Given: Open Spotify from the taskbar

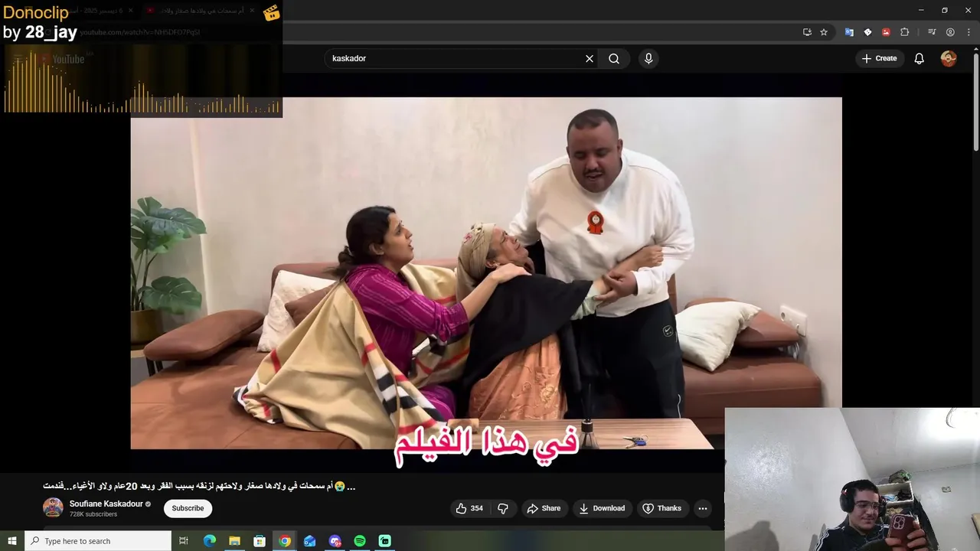Looking at the screenshot, I should (360, 541).
